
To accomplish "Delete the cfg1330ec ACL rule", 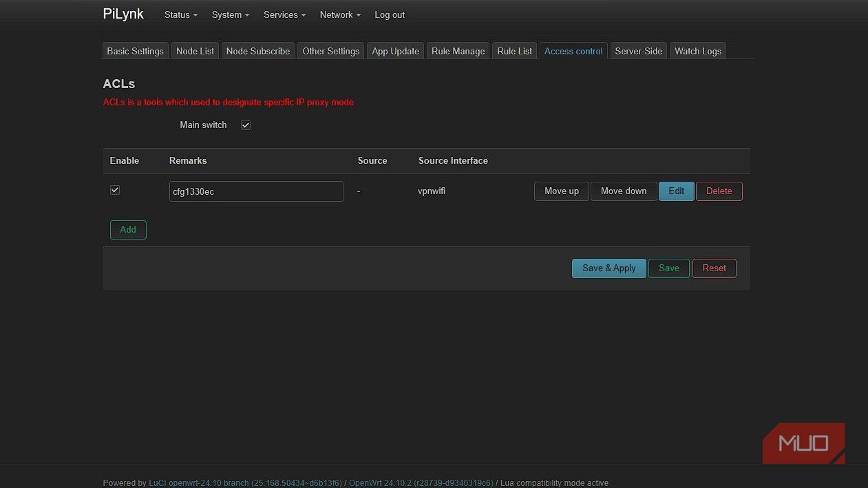I will click(x=719, y=191).
